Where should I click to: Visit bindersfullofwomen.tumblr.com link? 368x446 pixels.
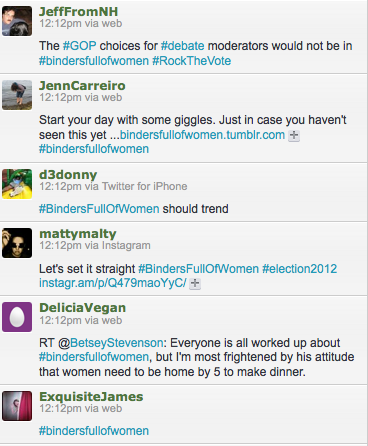click(x=202, y=135)
